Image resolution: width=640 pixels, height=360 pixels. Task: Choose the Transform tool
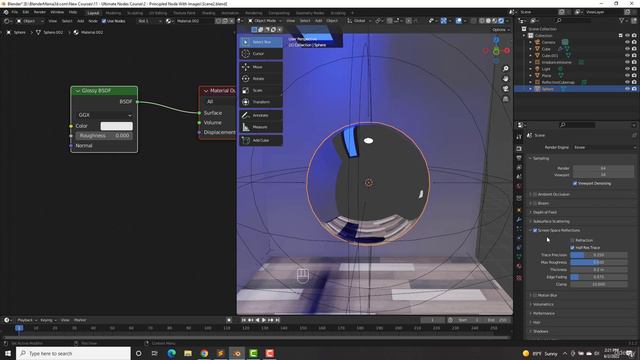261,102
